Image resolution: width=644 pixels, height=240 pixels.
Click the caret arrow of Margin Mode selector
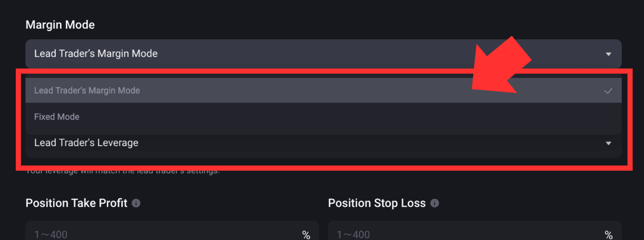[x=608, y=54]
